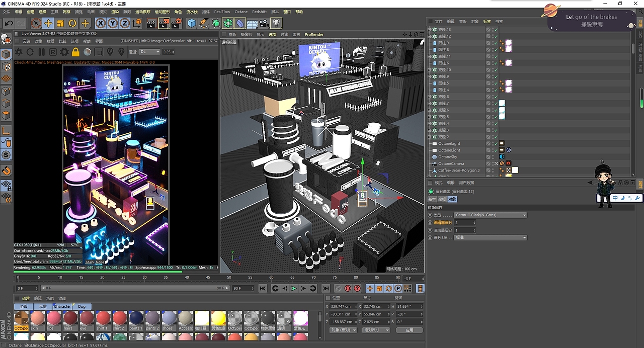Click OctaneCamera red camera tag

508,163
